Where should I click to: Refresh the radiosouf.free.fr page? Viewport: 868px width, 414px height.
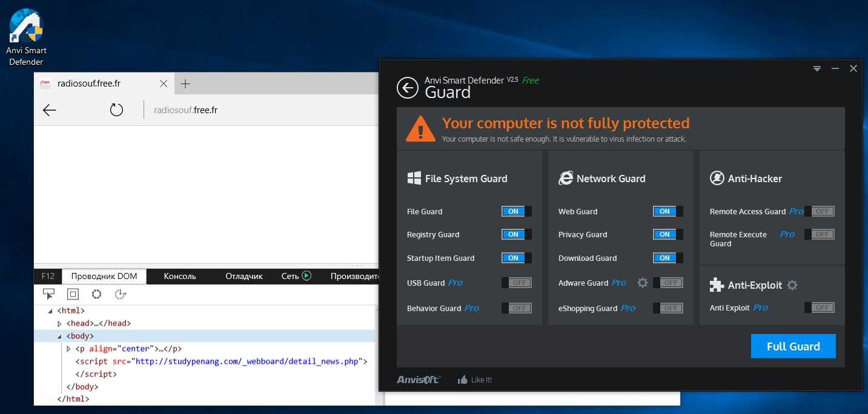(116, 110)
